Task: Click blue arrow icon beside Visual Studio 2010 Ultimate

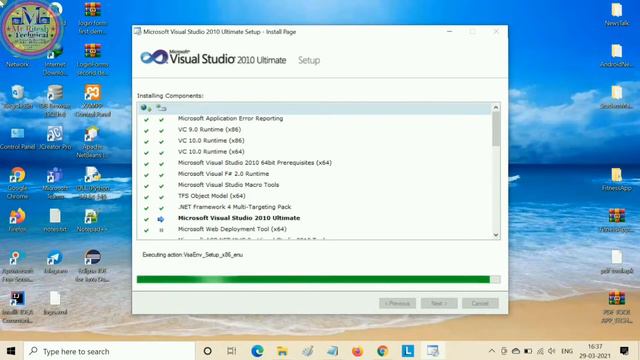Action: pos(161,219)
